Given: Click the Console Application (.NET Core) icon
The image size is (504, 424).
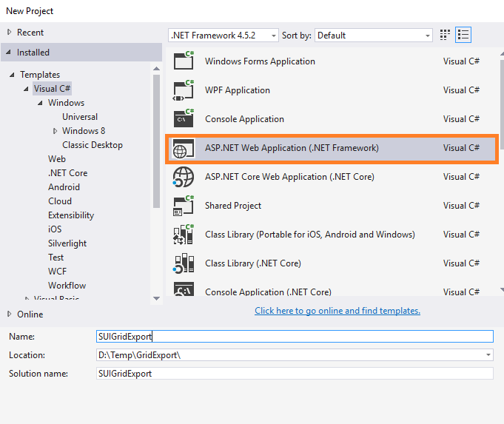Looking at the screenshot, I should click(184, 289).
